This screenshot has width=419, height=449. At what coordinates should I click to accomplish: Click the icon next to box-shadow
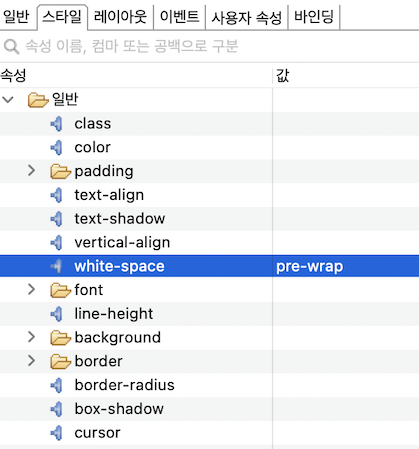56,409
